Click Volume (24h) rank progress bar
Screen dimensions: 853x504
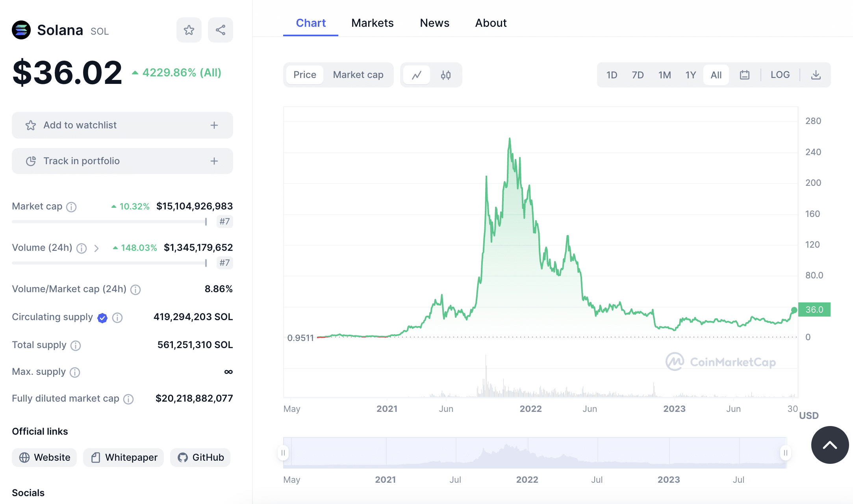pyautogui.click(x=109, y=263)
